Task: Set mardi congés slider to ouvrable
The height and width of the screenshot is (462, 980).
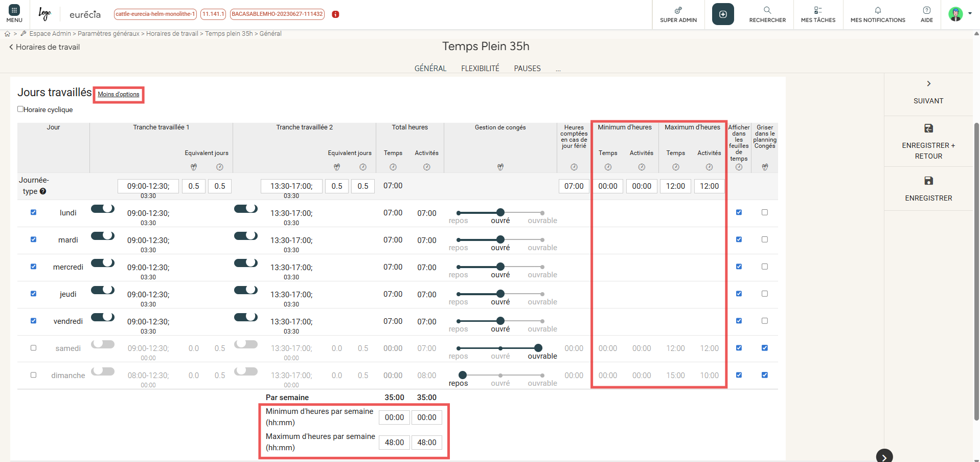Action: [542, 240]
